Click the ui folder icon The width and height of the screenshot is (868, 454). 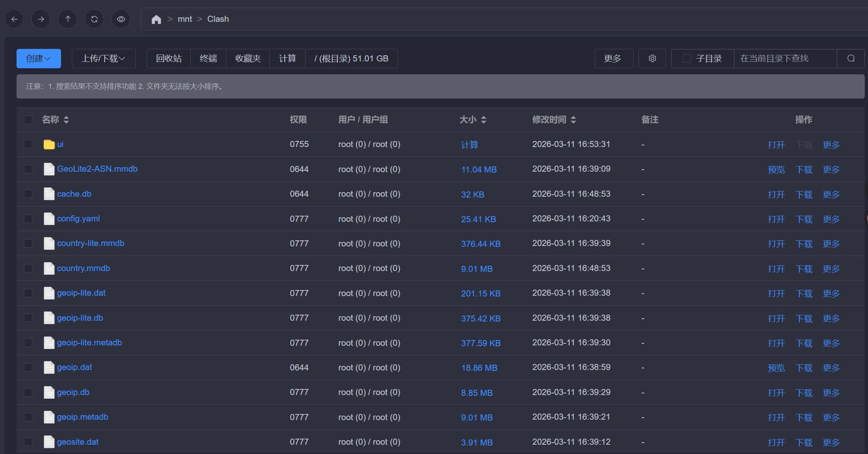coord(49,145)
